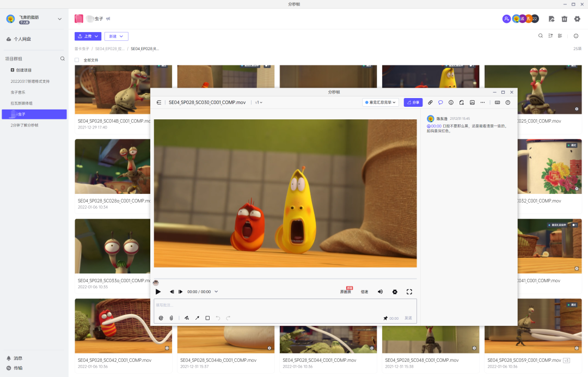Step back one frame in the player

click(171, 291)
